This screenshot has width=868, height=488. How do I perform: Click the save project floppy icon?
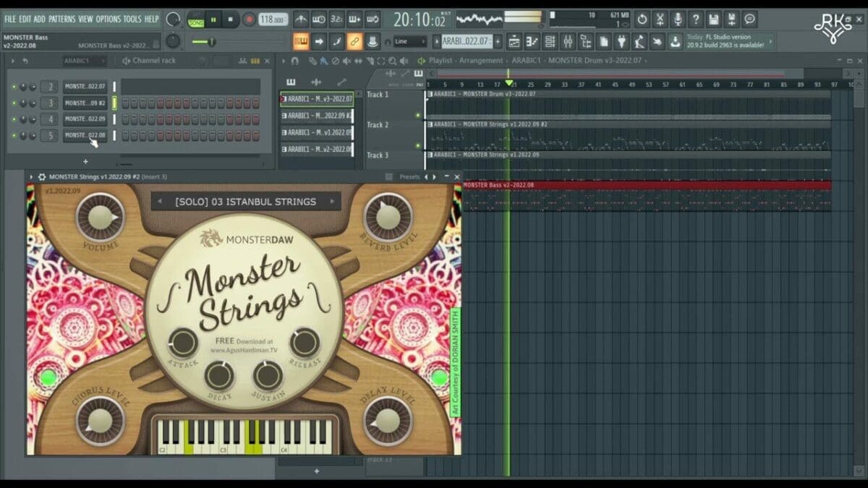point(714,19)
